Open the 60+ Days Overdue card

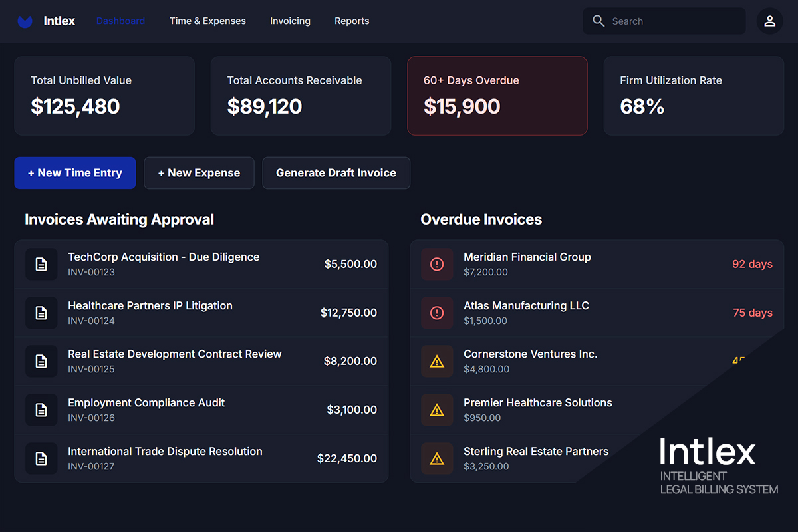[x=497, y=96]
